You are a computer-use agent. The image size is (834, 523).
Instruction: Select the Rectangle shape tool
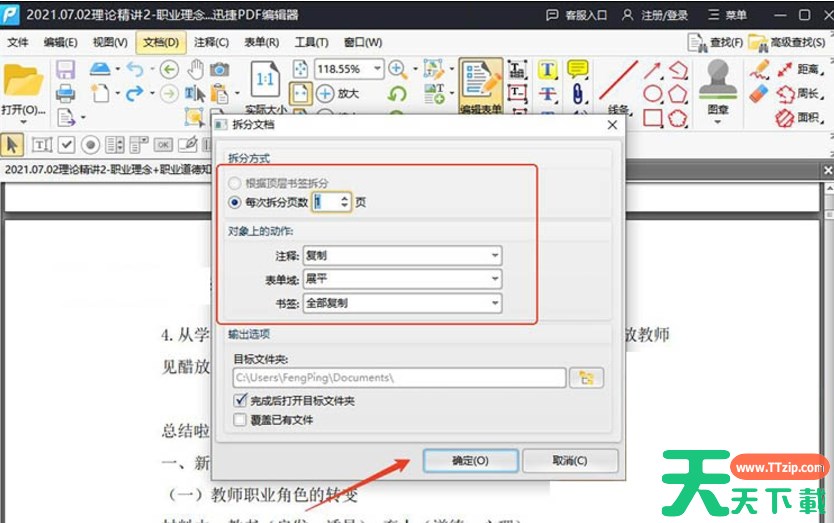coord(653,118)
